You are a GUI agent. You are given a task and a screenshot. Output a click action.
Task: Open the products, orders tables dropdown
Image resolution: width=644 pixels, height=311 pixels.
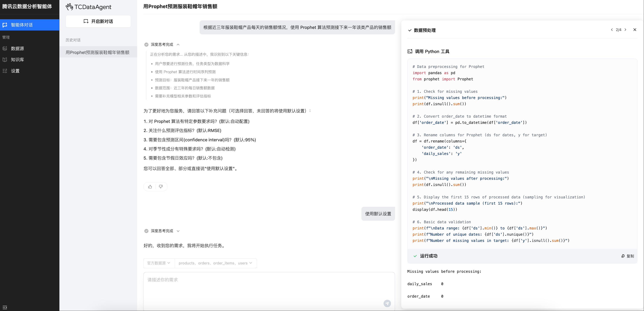[216, 263]
